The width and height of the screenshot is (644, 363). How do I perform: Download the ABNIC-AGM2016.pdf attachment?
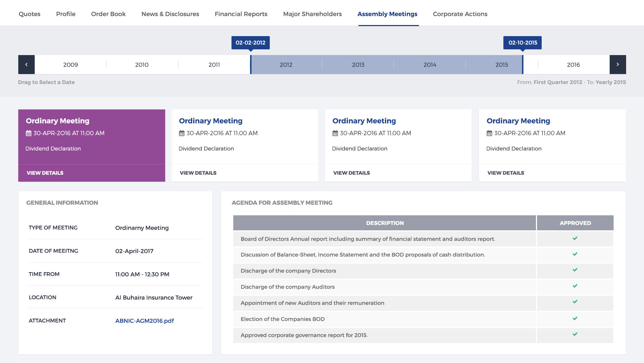[145, 321]
